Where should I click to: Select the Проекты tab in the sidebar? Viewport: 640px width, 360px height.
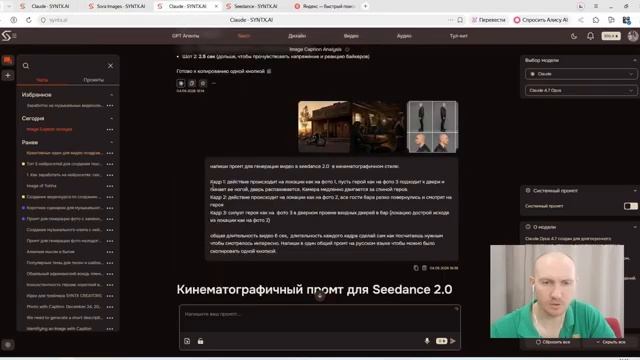93,80
